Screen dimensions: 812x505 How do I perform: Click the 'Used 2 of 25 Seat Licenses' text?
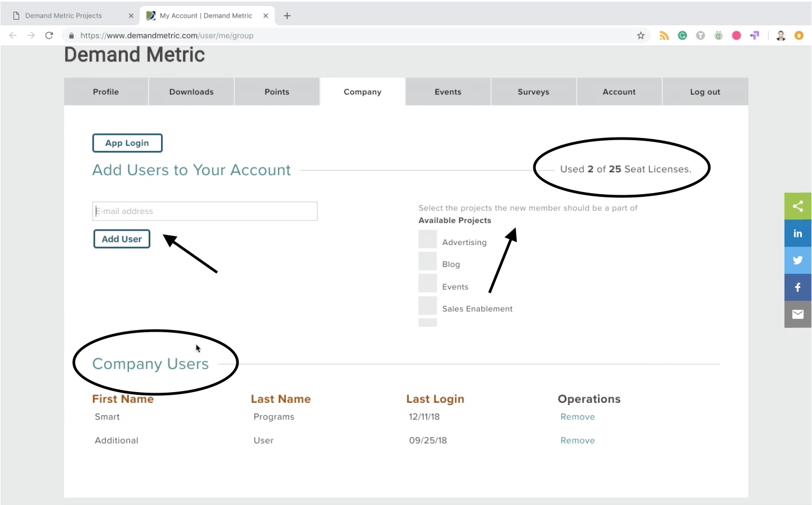(x=626, y=169)
